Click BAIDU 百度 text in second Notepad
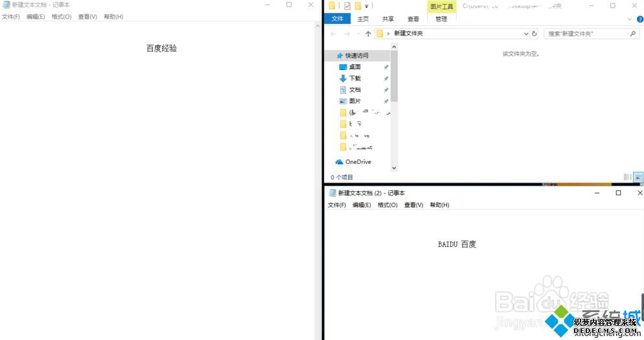 [x=457, y=244]
